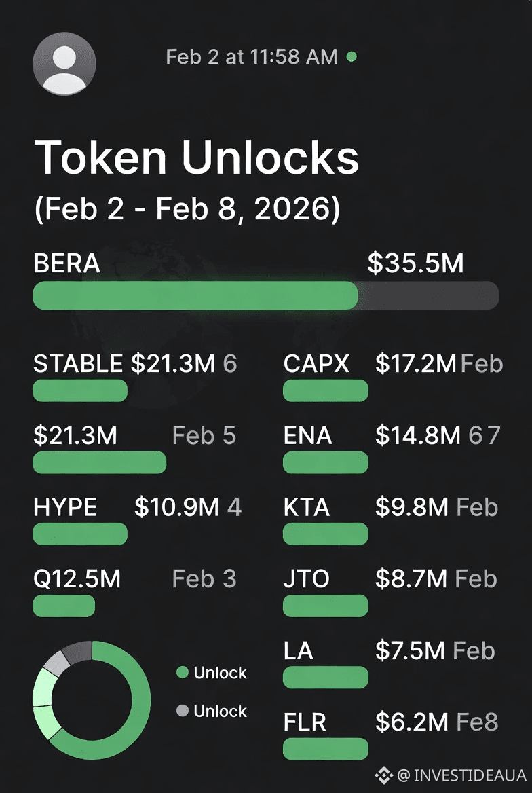This screenshot has height=793, width=532.
Task: Click the ENA token green bar
Action: tap(326, 462)
